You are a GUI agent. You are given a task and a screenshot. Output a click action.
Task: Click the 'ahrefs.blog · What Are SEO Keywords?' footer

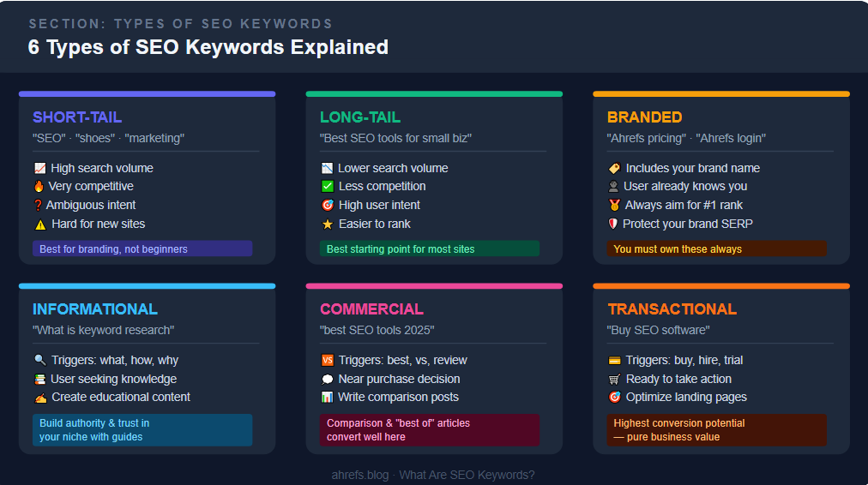click(x=433, y=475)
